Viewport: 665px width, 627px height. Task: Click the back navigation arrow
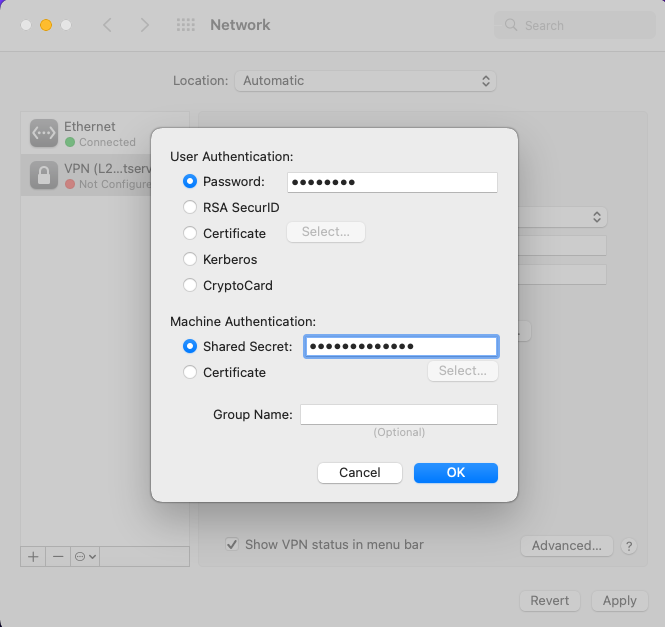pos(107,25)
